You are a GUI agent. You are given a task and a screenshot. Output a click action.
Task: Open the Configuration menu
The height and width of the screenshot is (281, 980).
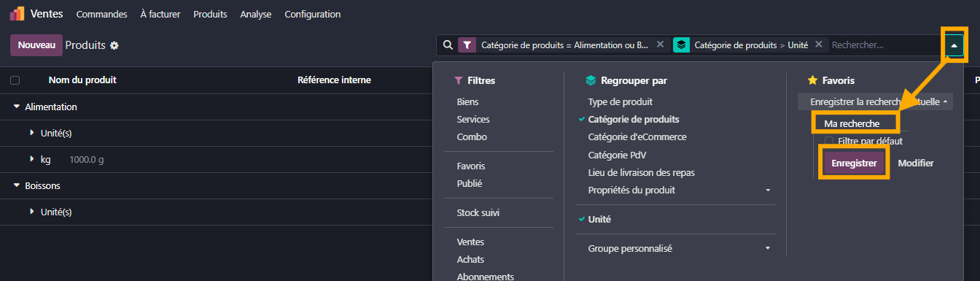click(x=312, y=14)
